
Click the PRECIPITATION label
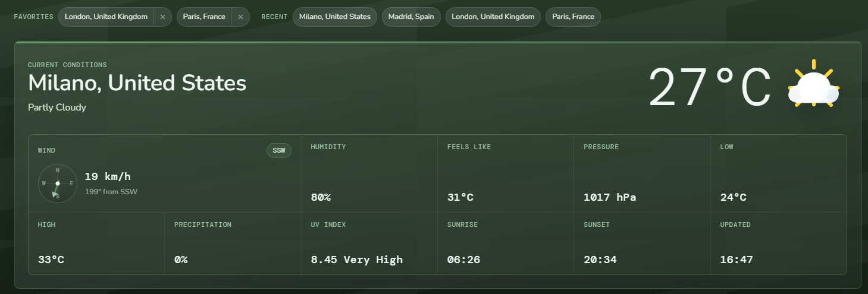tap(203, 225)
